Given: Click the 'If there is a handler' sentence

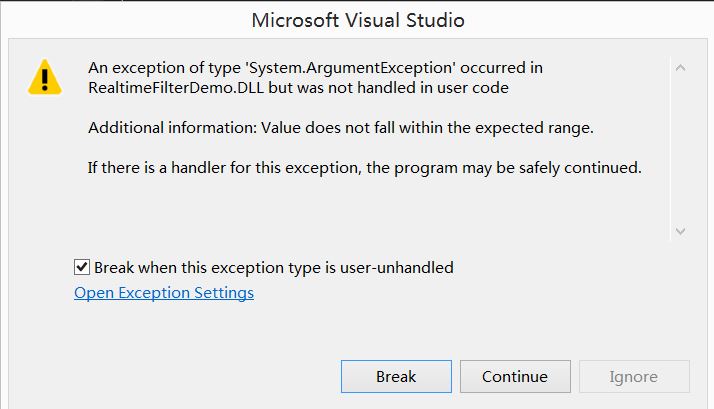Looking at the screenshot, I should pyautogui.click(x=364, y=168).
